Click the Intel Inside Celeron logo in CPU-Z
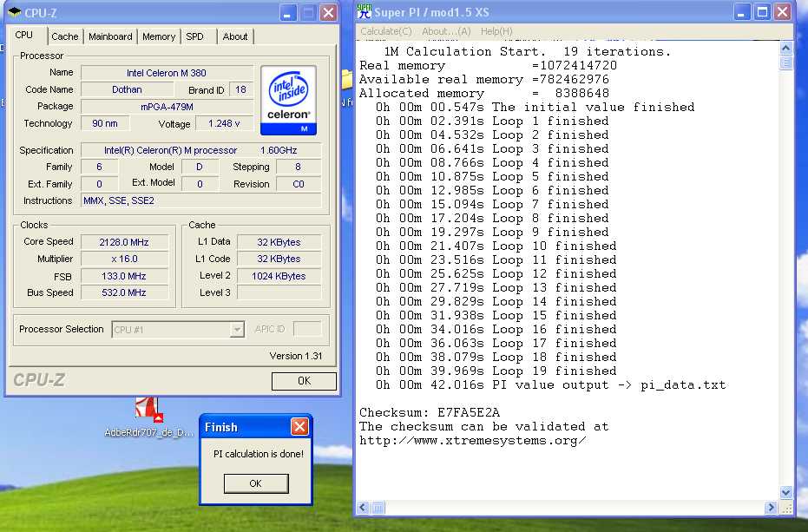Image resolution: width=808 pixels, height=532 pixels. pos(288,100)
